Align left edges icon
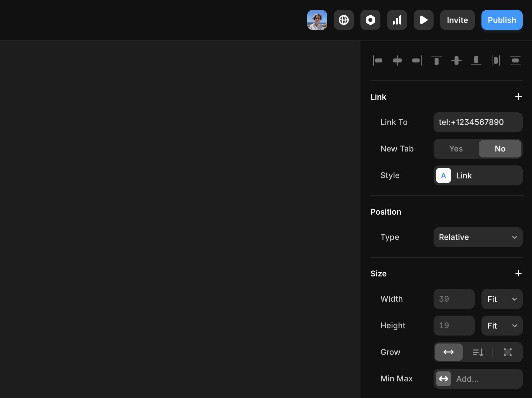Viewport: 532px width, 398px height. [378, 60]
